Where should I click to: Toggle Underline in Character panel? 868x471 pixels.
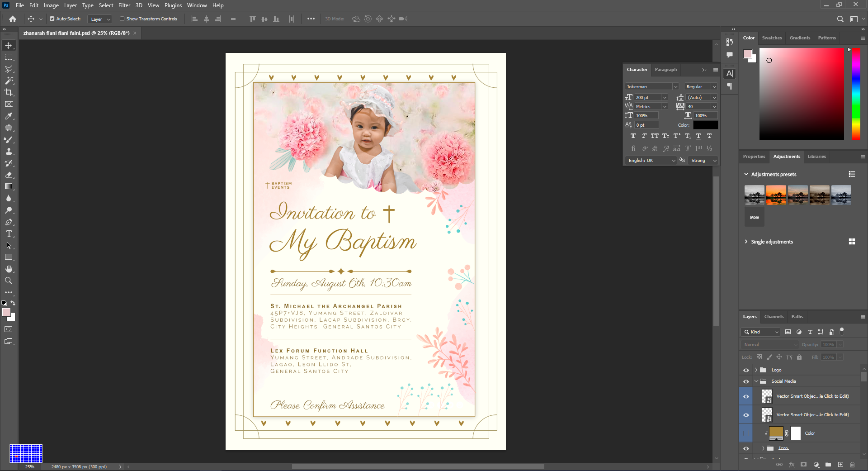698,136
